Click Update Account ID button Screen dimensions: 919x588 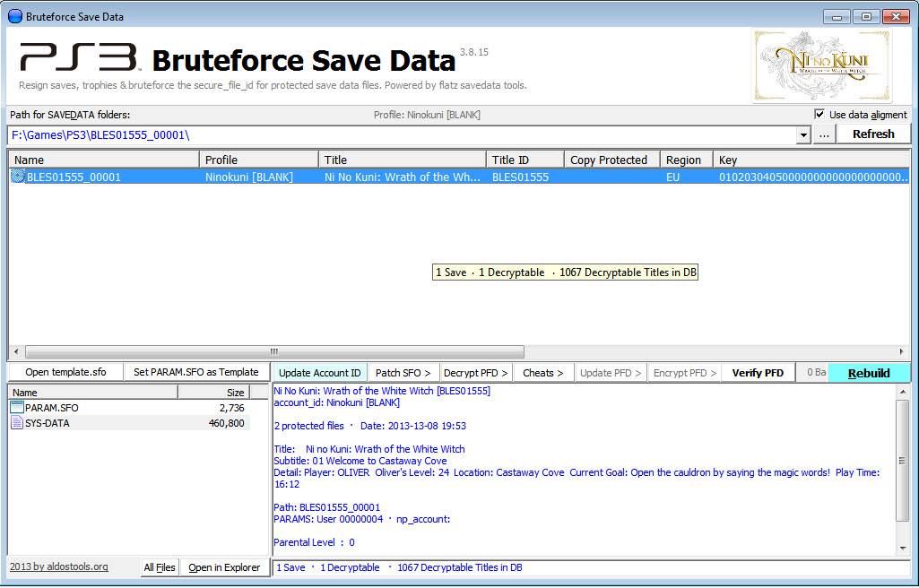click(319, 373)
